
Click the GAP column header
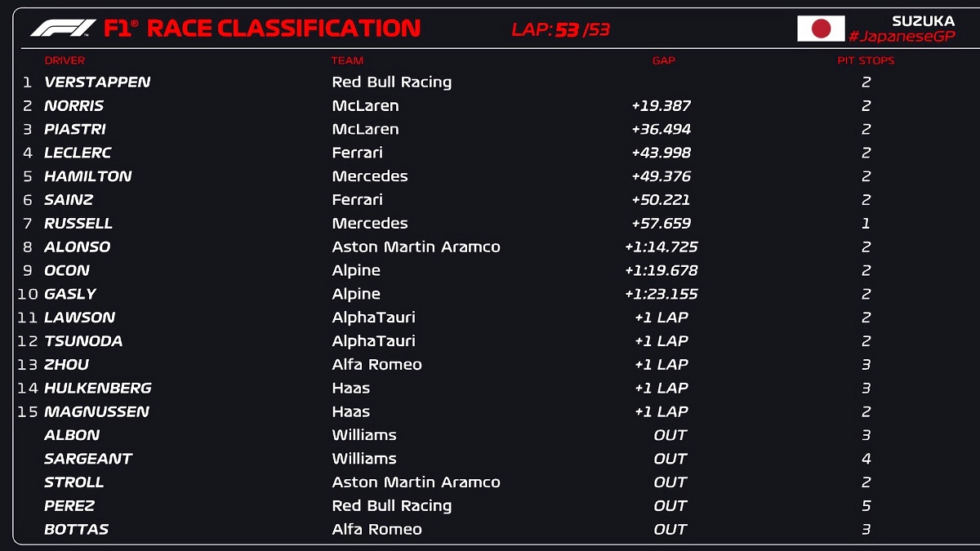[663, 60]
